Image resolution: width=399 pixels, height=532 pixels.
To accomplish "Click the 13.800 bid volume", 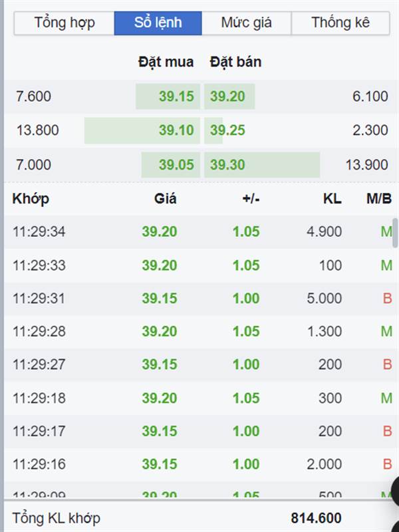I will pyautogui.click(x=38, y=130).
